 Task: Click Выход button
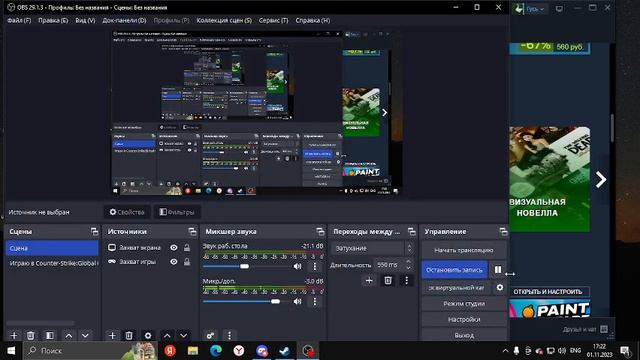point(464,335)
